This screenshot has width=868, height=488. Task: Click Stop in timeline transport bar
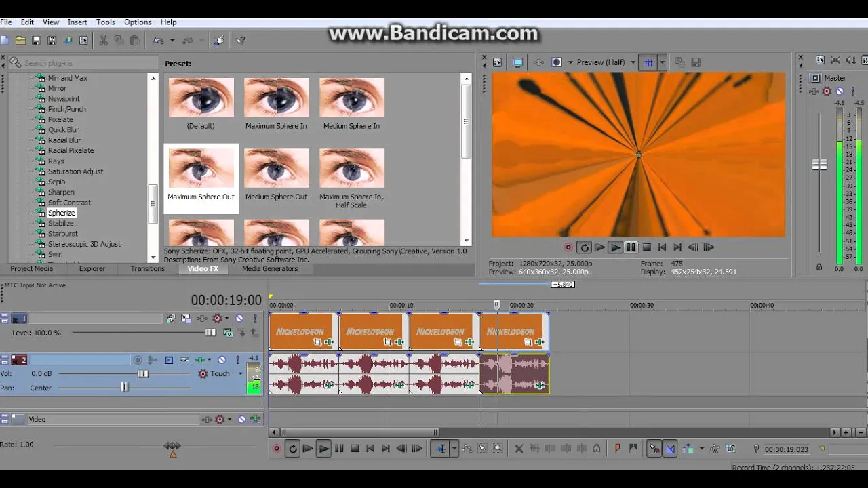(x=355, y=448)
